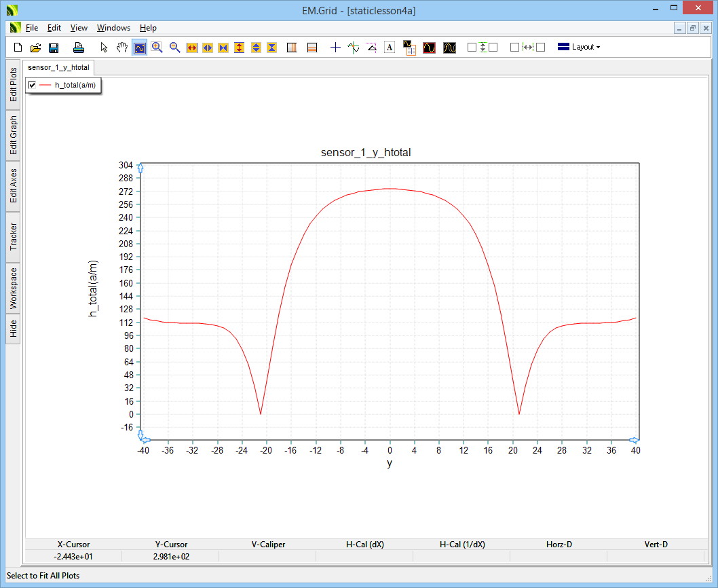Click the zoom out magnifier icon
This screenshot has height=588, width=718.
[x=174, y=48]
